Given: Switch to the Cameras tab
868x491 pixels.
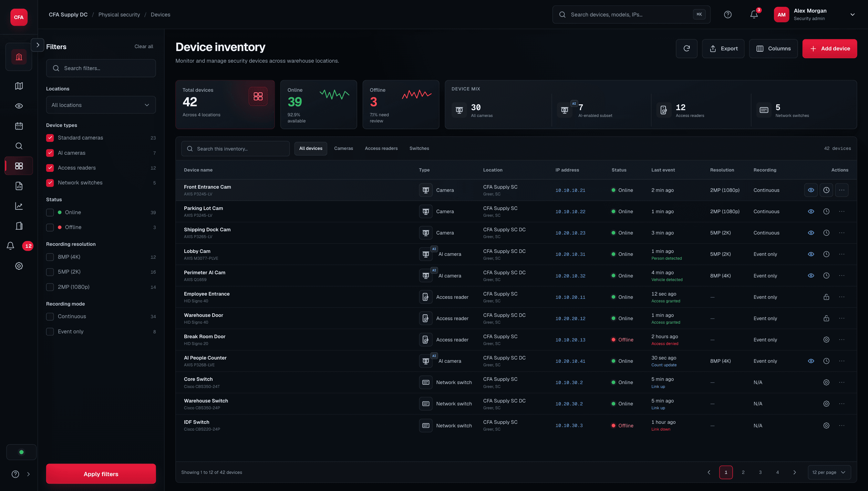Looking at the screenshot, I should 344,148.
